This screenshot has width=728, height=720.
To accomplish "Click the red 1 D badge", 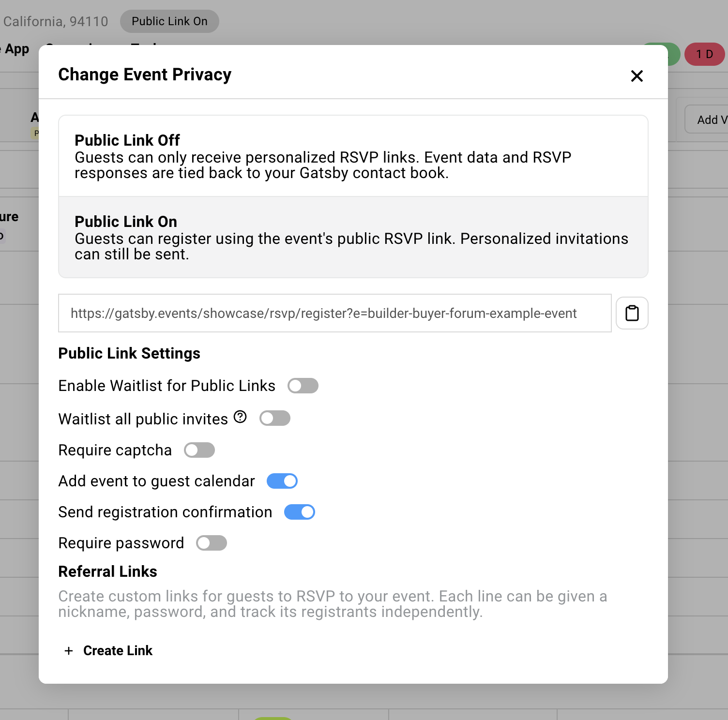I will [x=705, y=54].
